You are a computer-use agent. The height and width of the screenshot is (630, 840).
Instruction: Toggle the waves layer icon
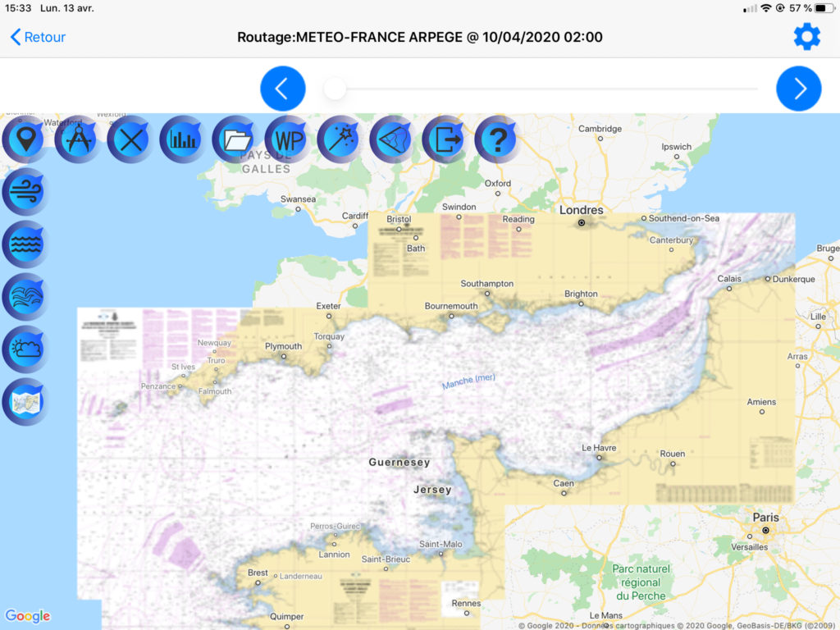click(25, 244)
